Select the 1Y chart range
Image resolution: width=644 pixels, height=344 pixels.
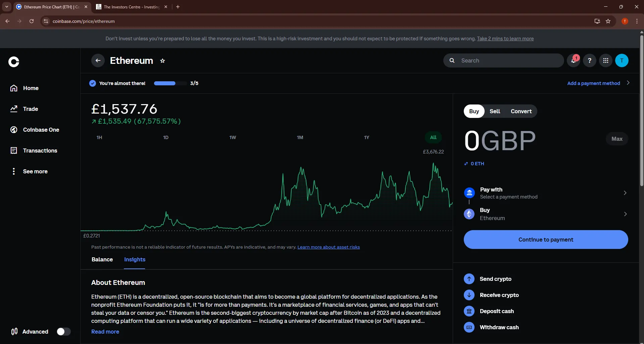tap(366, 137)
